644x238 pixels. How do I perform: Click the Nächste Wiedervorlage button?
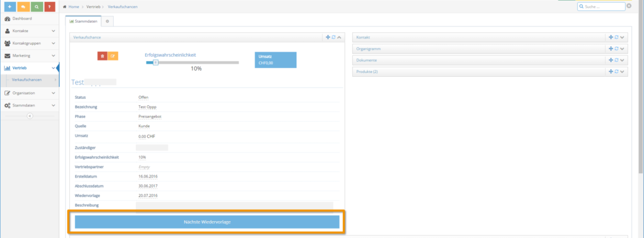coord(207,222)
